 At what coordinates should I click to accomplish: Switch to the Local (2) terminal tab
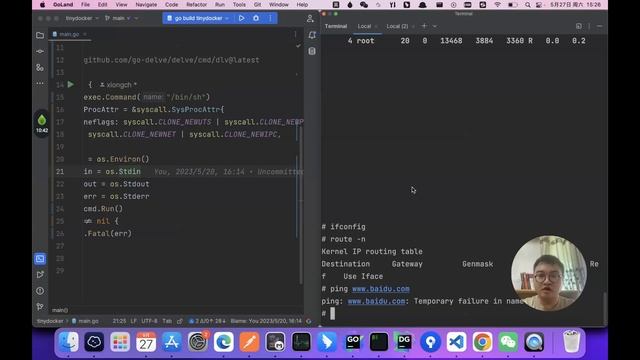pyautogui.click(x=397, y=26)
